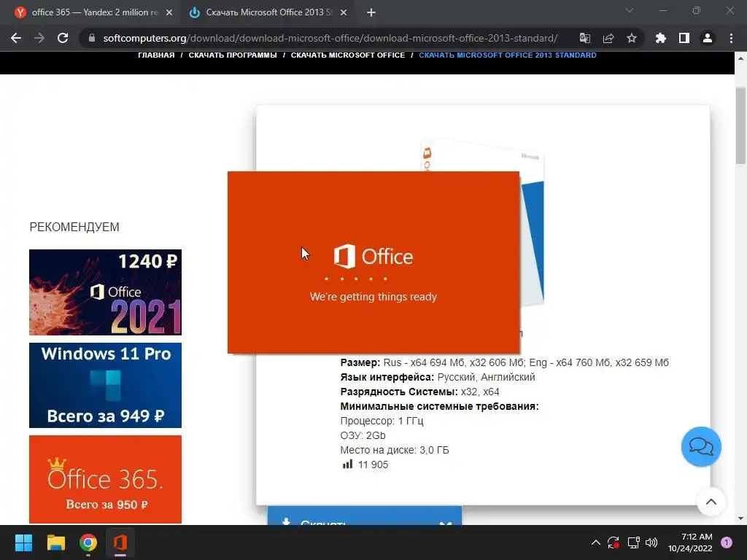Share this page icon

click(608, 38)
